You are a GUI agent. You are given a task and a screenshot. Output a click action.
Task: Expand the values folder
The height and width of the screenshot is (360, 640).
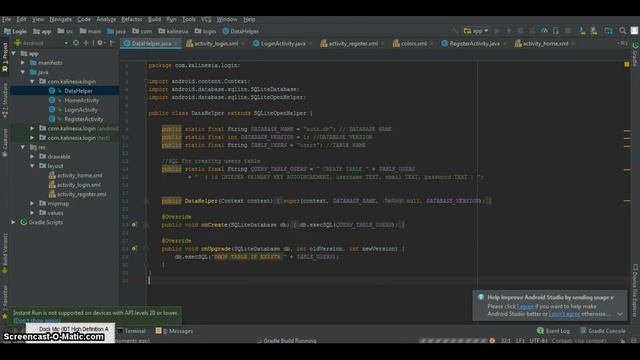tap(32, 213)
